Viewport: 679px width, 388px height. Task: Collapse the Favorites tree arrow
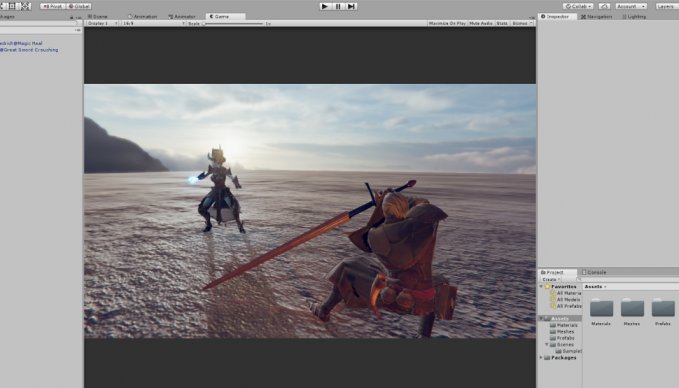(541, 287)
